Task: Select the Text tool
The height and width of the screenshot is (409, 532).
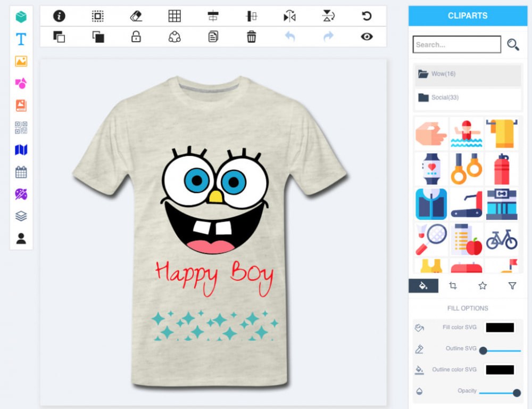Action: [21, 39]
